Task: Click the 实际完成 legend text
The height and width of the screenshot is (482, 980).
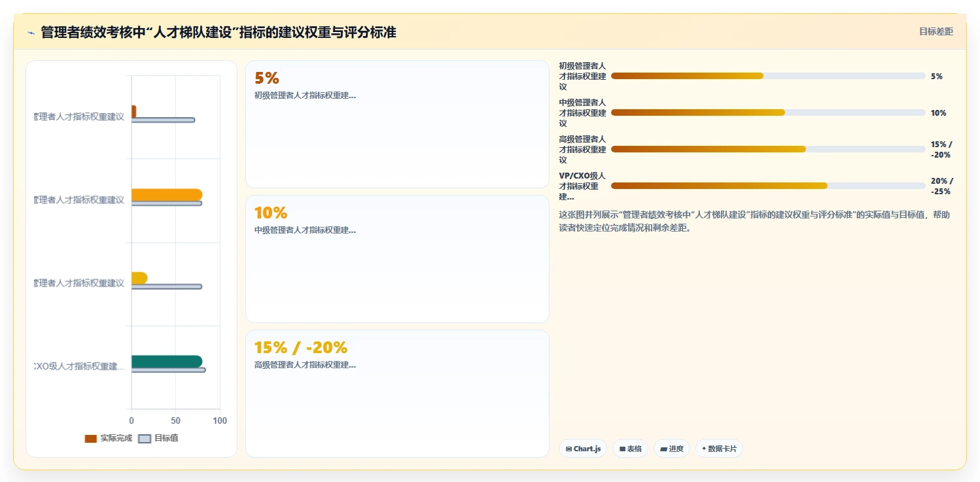Action: tap(116, 438)
